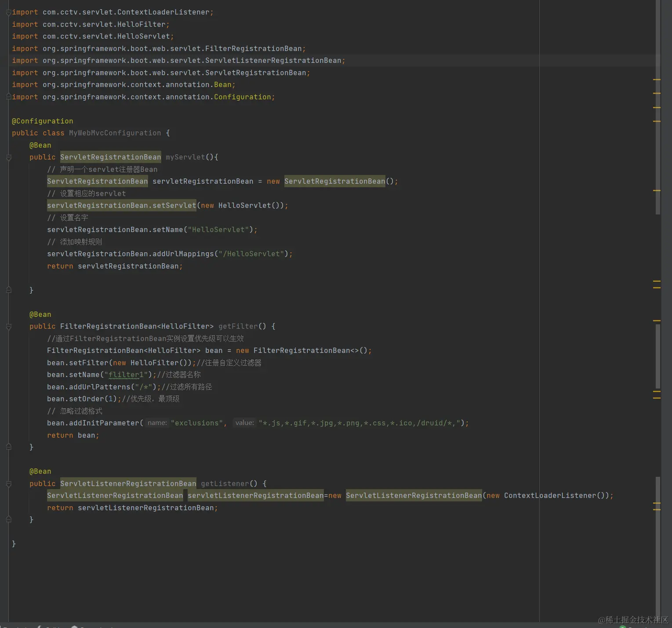672x628 pixels.
Task: Click the underlined "fliliter1" string
Action: click(126, 374)
